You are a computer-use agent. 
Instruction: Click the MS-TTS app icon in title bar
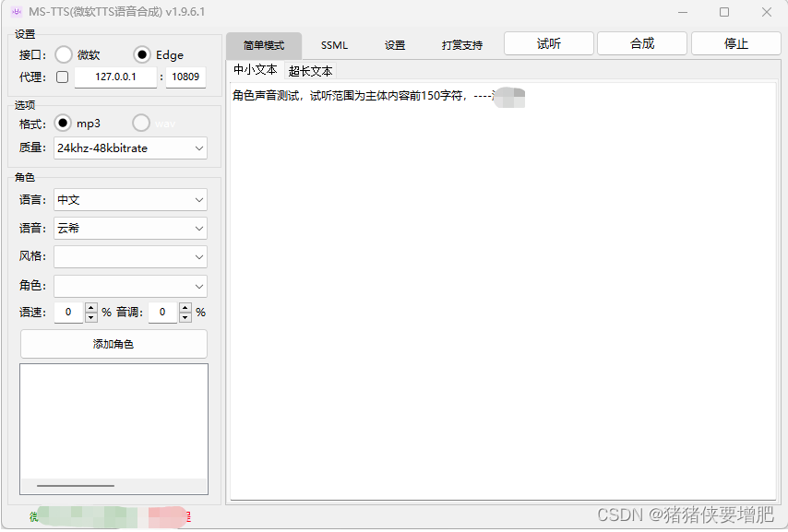[x=16, y=12]
